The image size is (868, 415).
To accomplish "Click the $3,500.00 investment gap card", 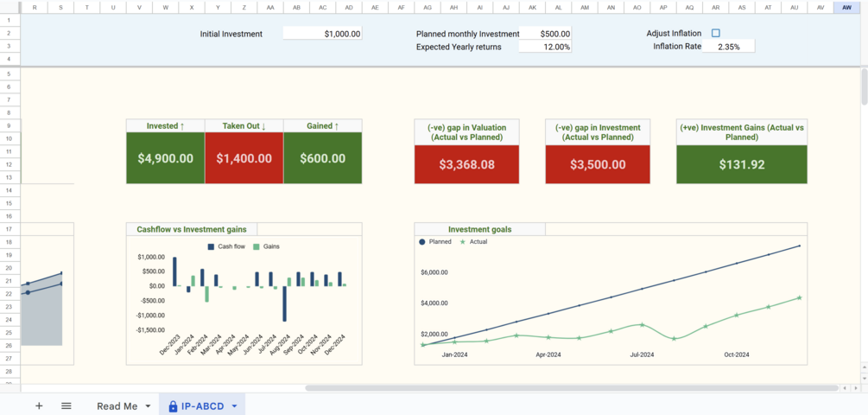I will coord(598,164).
